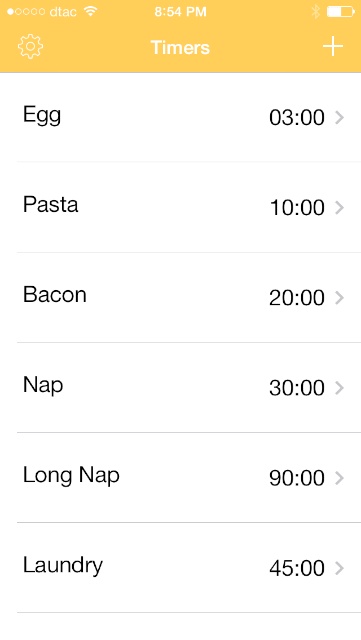Image resolution: width=361 pixels, height=640 pixels.
Task: Tap the Laundry 45:00 duration
Action: [297, 569]
